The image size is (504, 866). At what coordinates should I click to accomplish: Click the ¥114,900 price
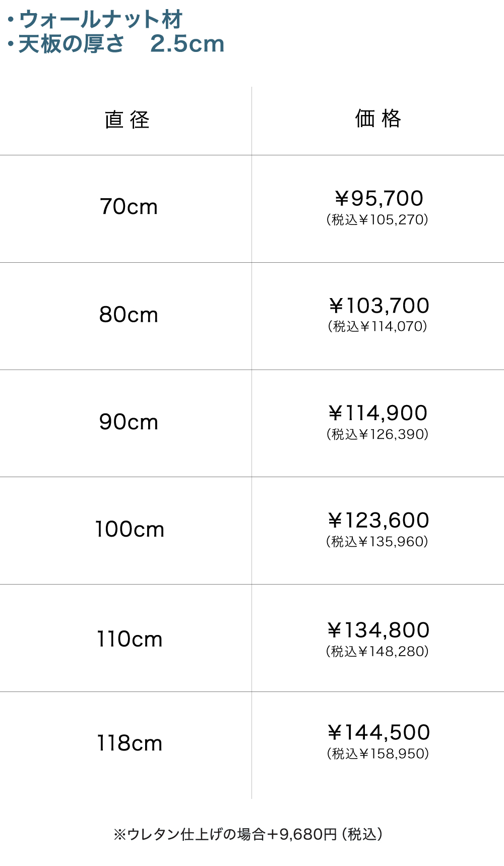click(x=378, y=413)
